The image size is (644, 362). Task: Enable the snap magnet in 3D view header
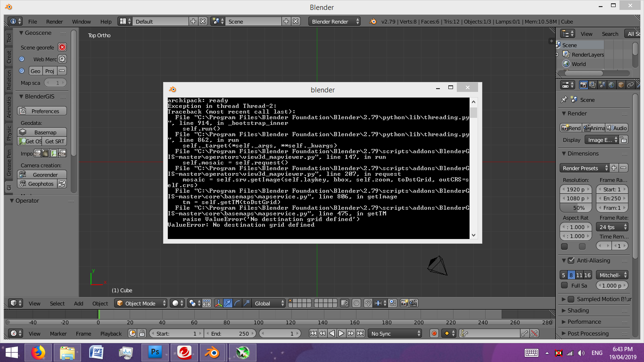[x=368, y=304]
